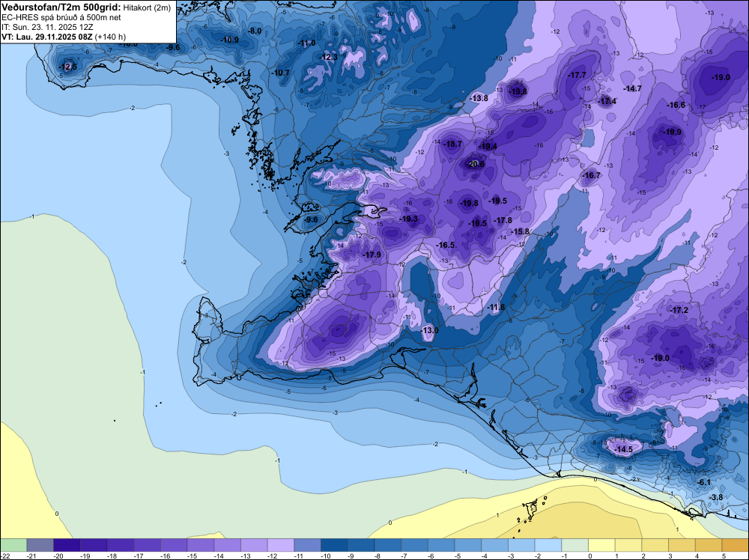
Task: Click the -16.7 temperature label
Action: point(592,176)
